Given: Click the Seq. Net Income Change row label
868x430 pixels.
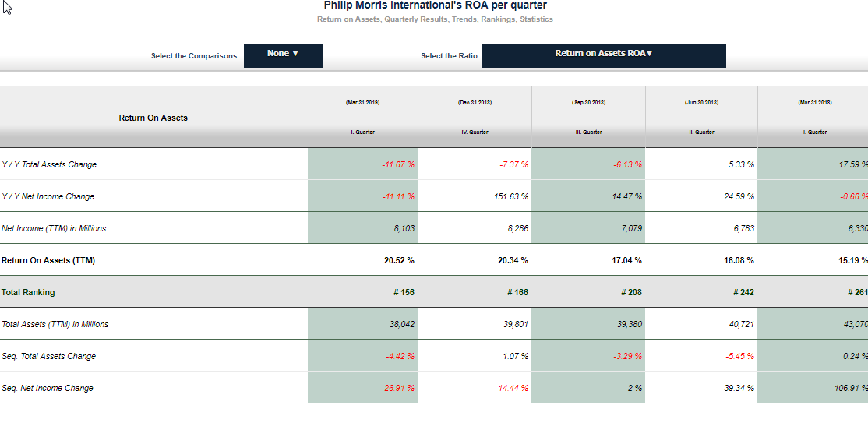Looking at the screenshot, I should click(x=48, y=389).
